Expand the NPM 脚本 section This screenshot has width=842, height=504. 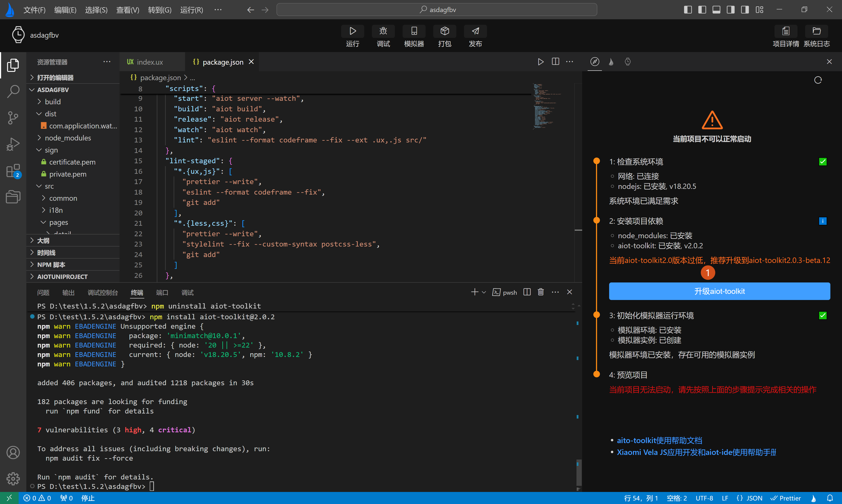click(x=73, y=265)
